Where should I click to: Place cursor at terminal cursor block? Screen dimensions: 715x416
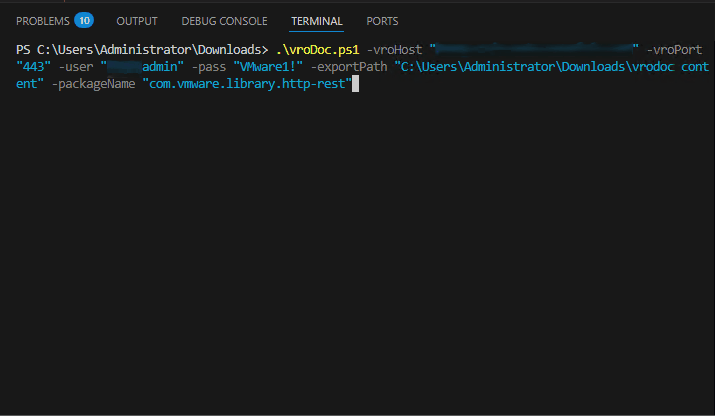pyautogui.click(x=356, y=84)
